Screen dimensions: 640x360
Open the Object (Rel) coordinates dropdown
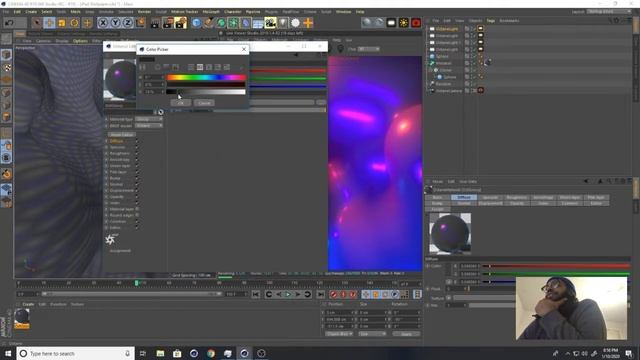[x=339, y=334]
